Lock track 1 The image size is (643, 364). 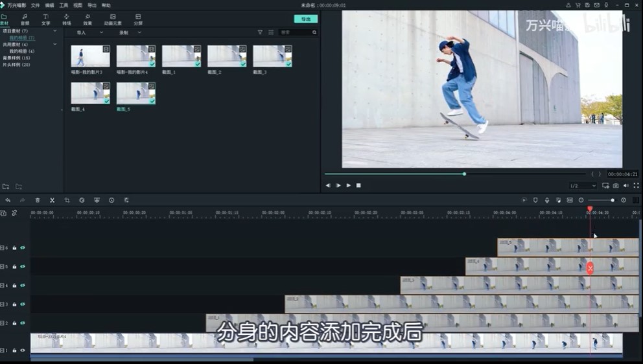coord(14,350)
